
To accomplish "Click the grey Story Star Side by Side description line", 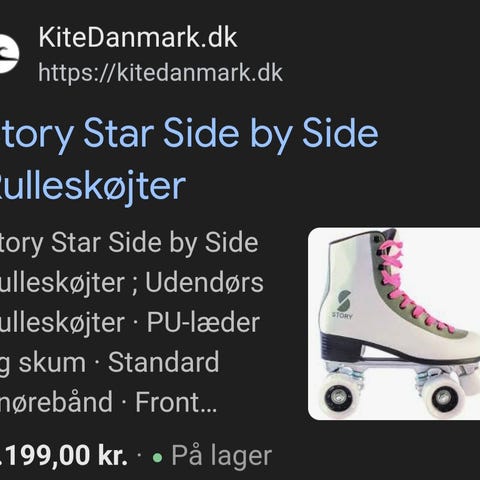I will click(x=129, y=245).
